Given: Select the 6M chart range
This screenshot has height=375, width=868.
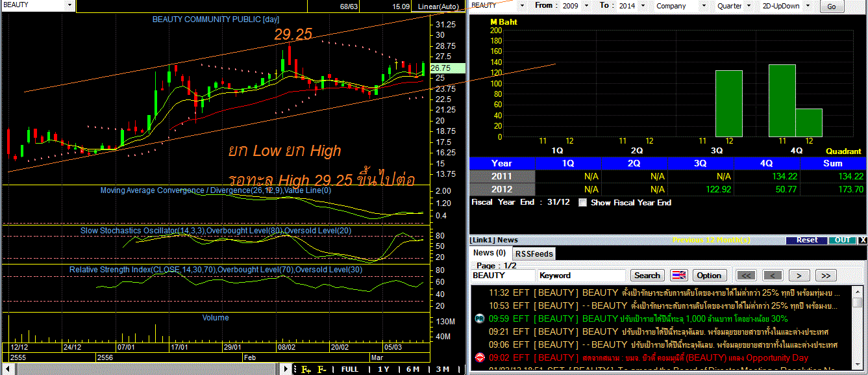Looking at the screenshot, I should [x=413, y=369].
